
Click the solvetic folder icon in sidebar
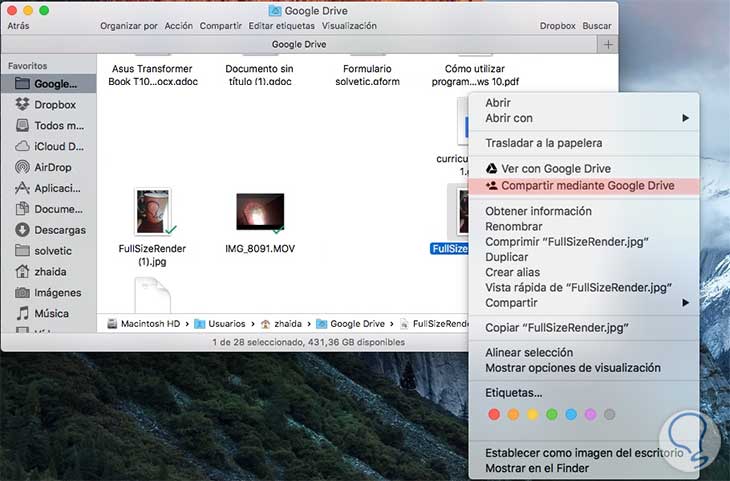[22, 251]
